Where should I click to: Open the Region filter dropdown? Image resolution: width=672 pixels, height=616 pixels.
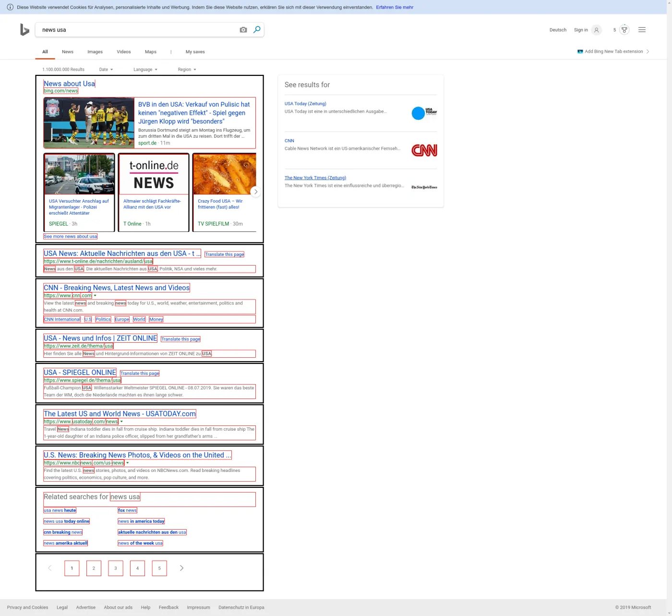pyautogui.click(x=187, y=70)
